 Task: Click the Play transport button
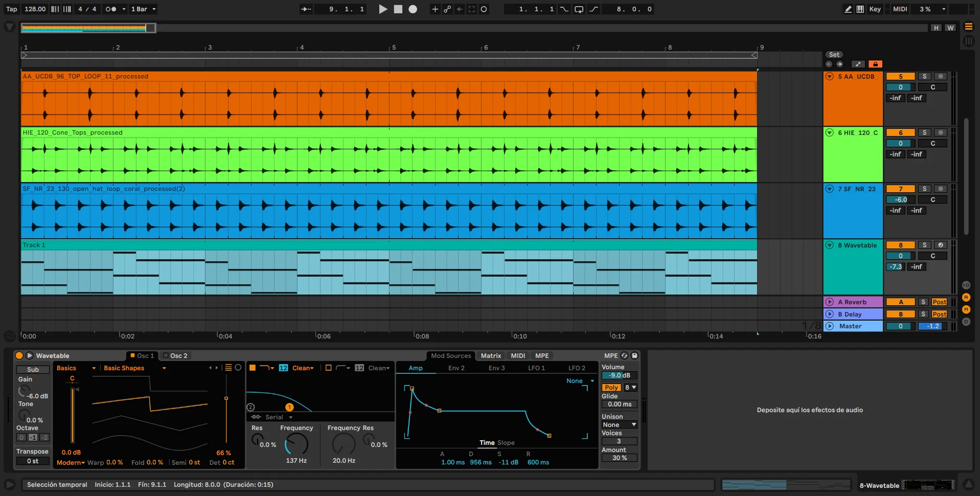(383, 9)
